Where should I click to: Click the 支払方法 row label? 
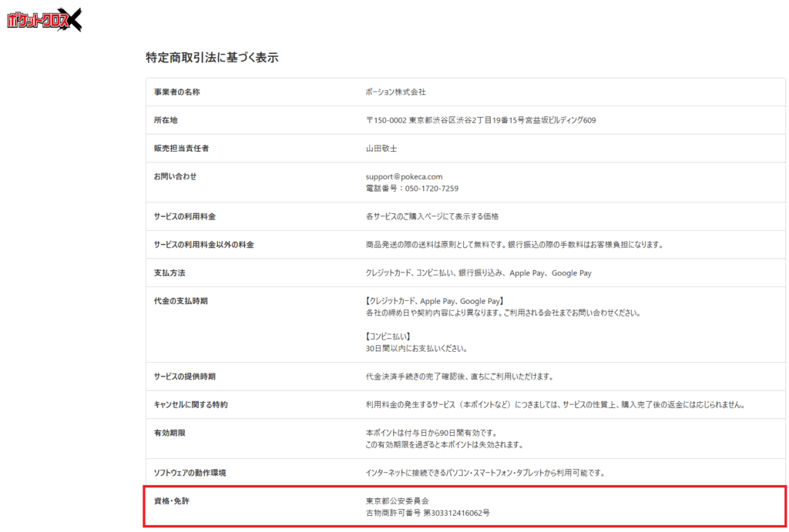click(x=170, y=273)
